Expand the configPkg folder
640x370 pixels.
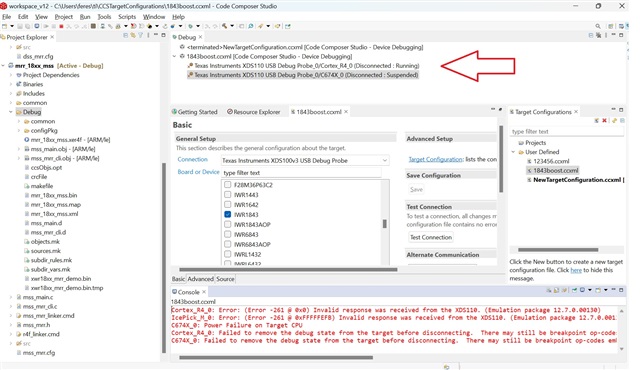click(19, 131)
